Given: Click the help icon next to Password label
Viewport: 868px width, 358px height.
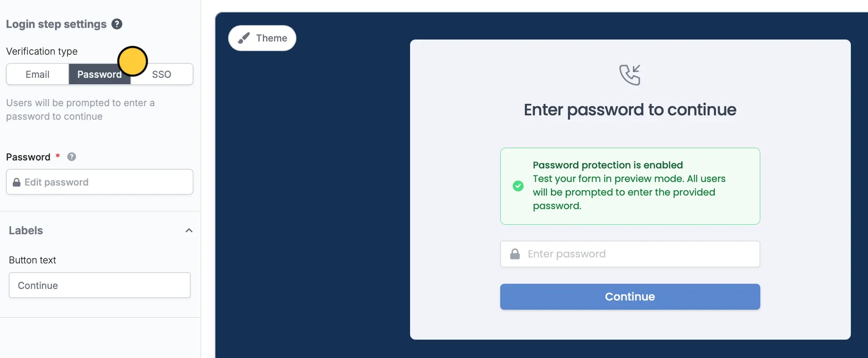Looking at the screenshot, I should tap(72, 157).
